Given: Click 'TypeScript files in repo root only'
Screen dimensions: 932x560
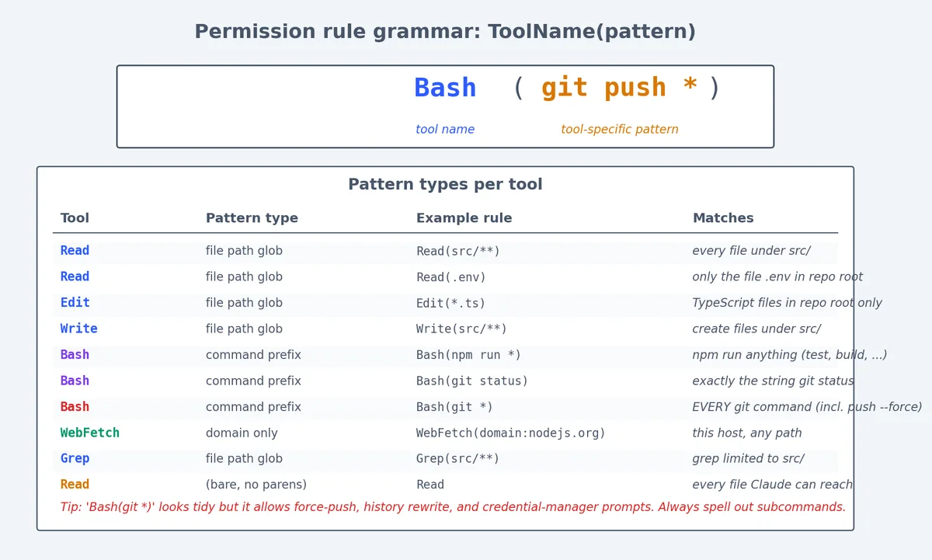Looking at the screenshot, I should [x=788, y=303].
